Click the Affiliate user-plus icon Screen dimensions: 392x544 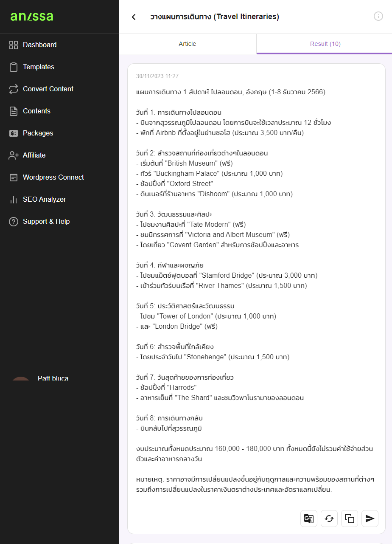click(x=14, y=155)
